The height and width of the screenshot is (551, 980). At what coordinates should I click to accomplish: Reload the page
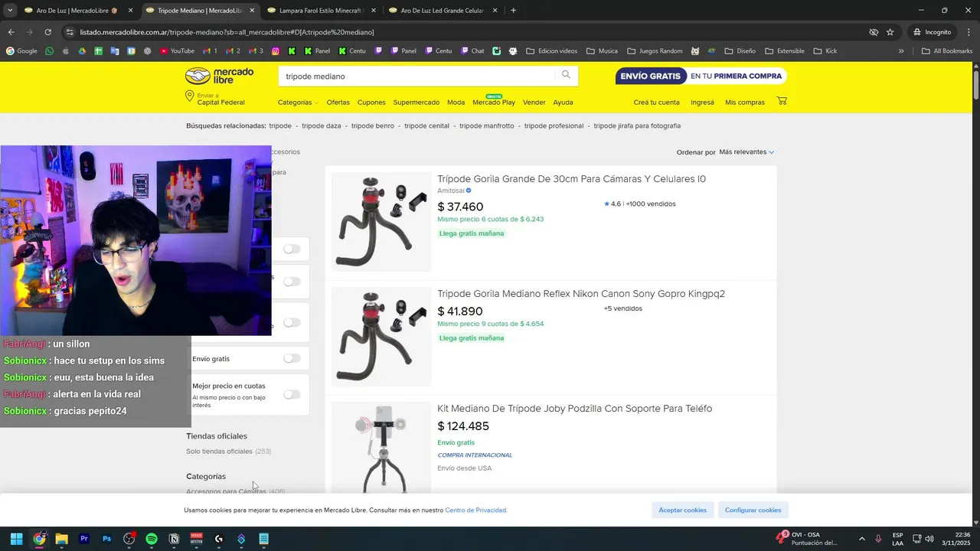[47, 32]
